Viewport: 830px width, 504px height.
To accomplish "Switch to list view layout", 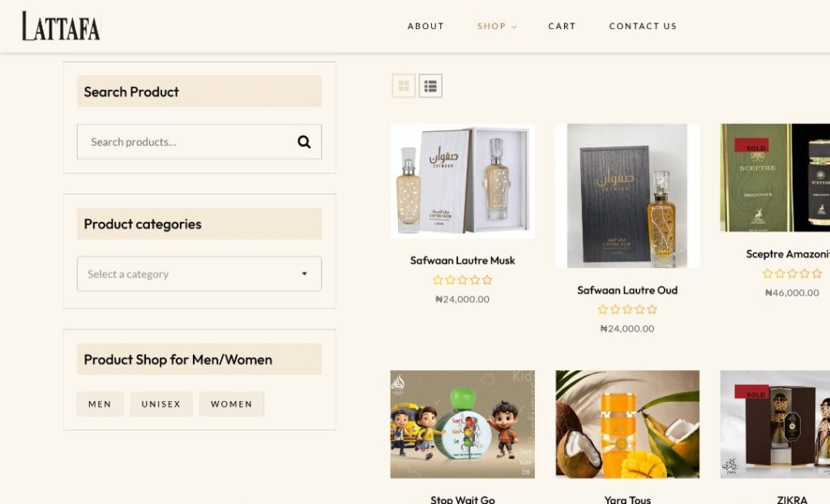I will pyautogui.click(x=430, y=86).
